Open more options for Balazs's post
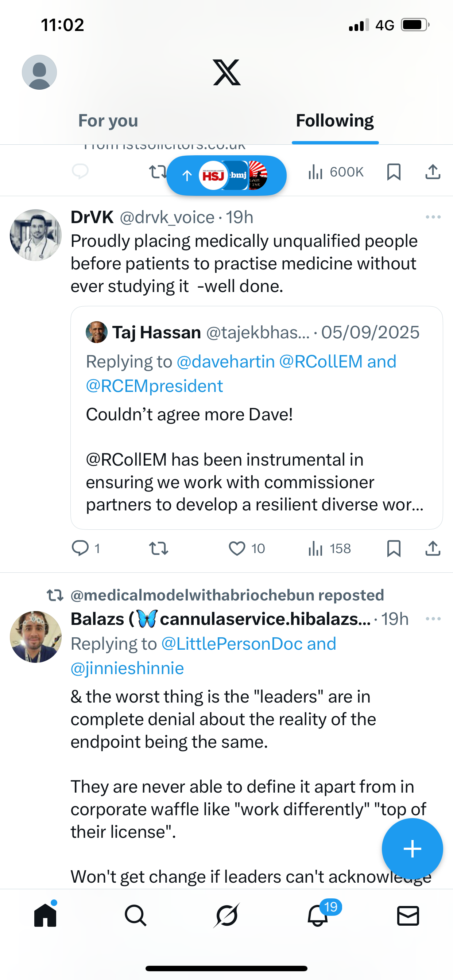The height and width of the screenshot is (980, 453). click(x=433, y=619)
